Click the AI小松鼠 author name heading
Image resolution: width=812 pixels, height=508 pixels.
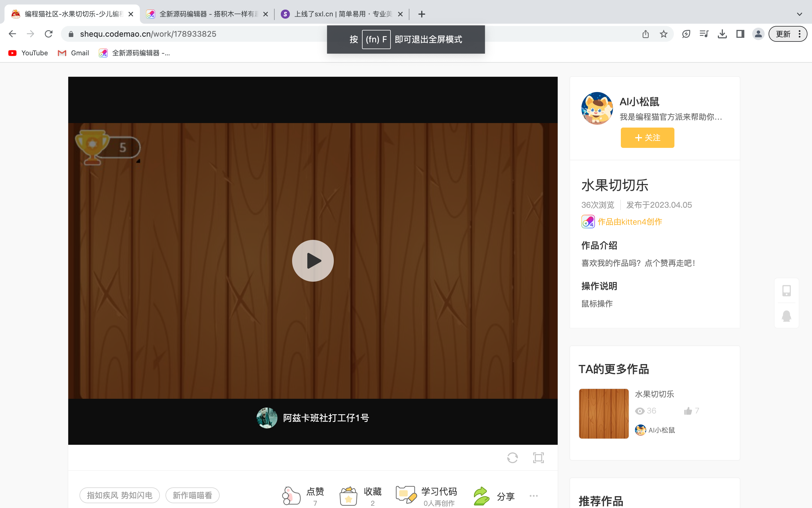[x=639, y=102]
